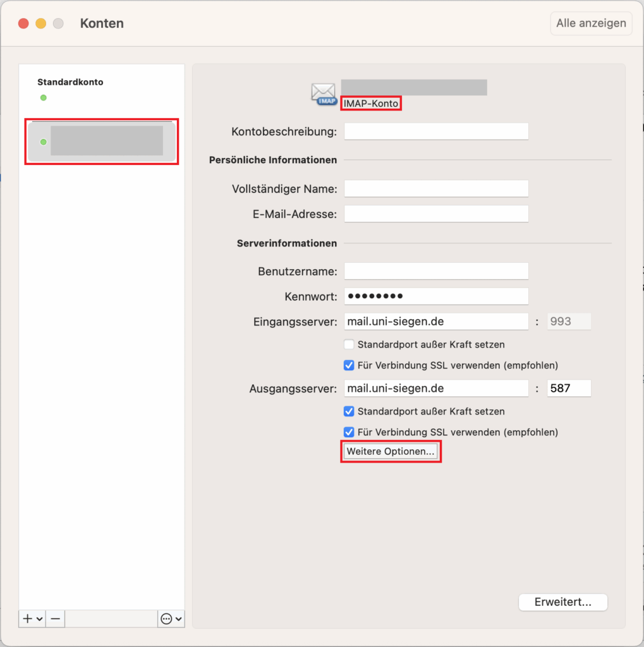This screenshot has width=644, height=647.
Task: Click the minus icon to remove account
Action: pyautogui.click(x=55, y=619)
